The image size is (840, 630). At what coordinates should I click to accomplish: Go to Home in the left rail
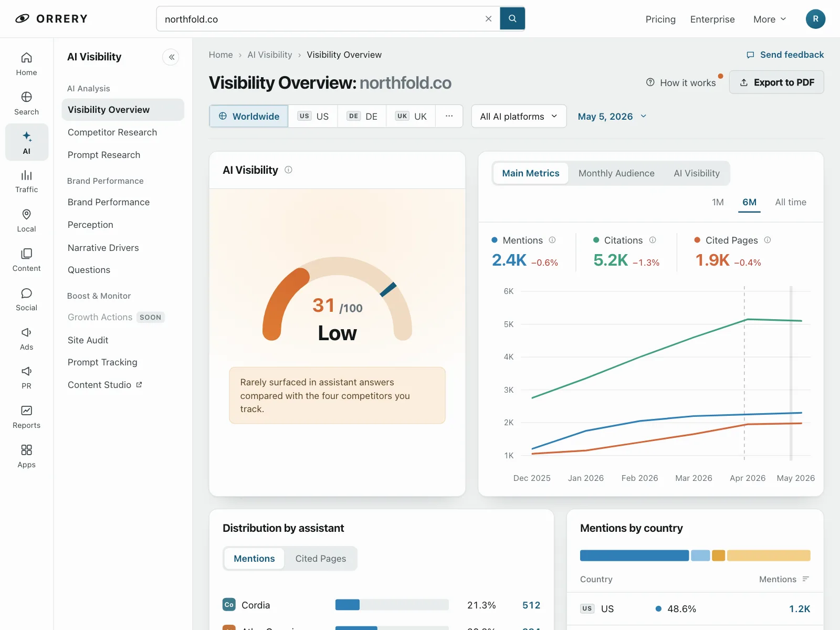point(26,64)
